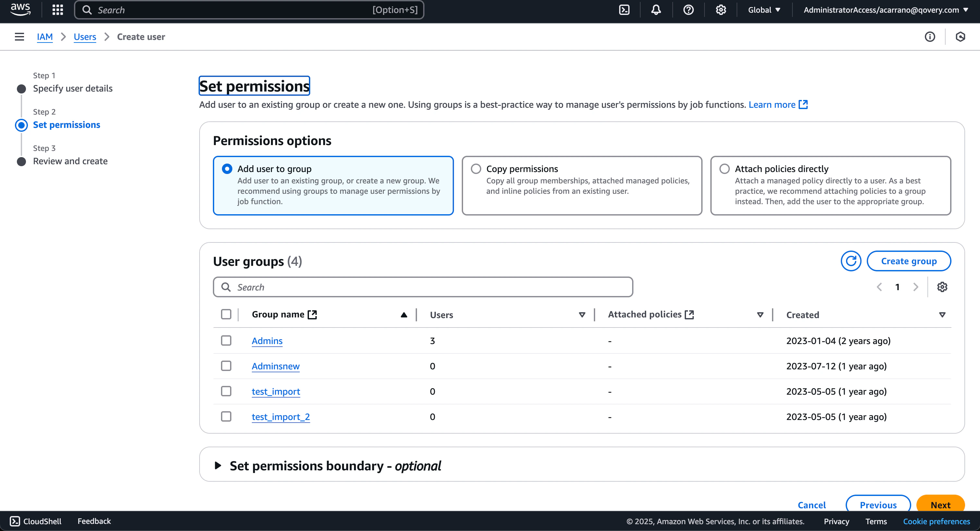Open the notifications bell
The height and width of the screenshot is (531, 980).
click(656, 10)
